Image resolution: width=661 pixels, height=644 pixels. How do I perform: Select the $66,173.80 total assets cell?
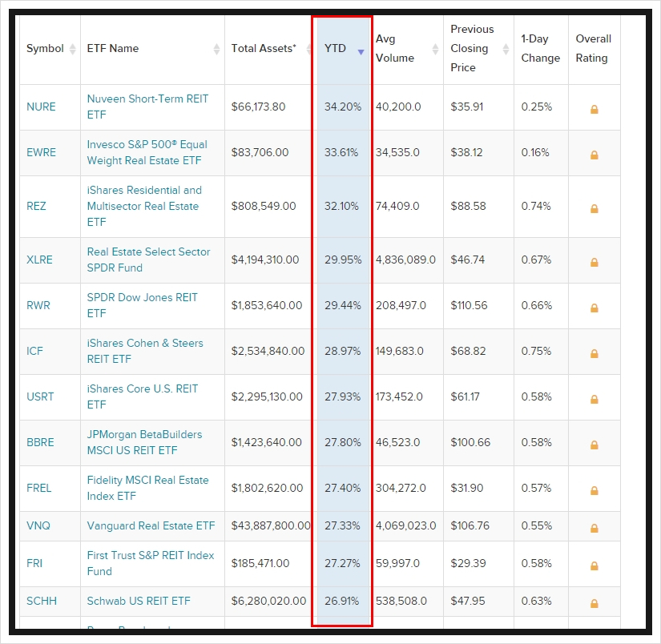click(x=259, y=107)
